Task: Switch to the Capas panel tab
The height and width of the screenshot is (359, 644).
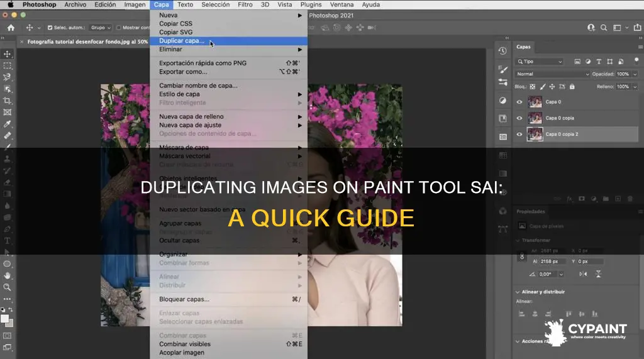Action: click(x=523, y=47)
